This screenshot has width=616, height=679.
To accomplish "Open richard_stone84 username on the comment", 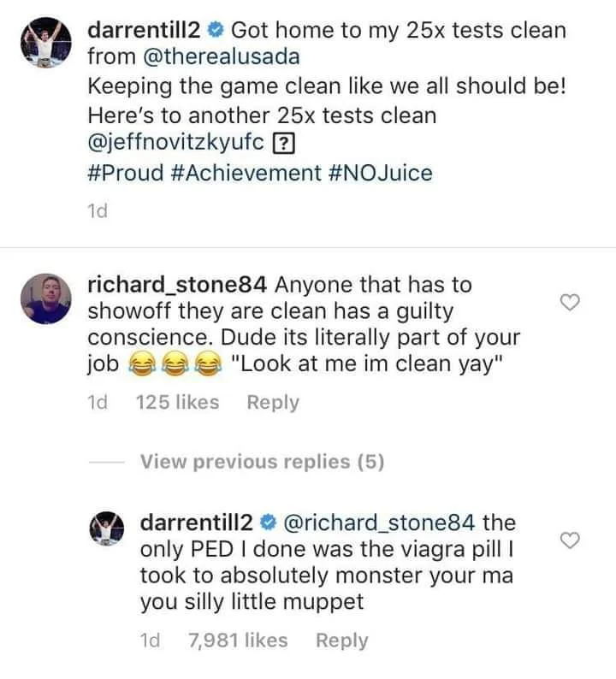I will tap(179, 284).
